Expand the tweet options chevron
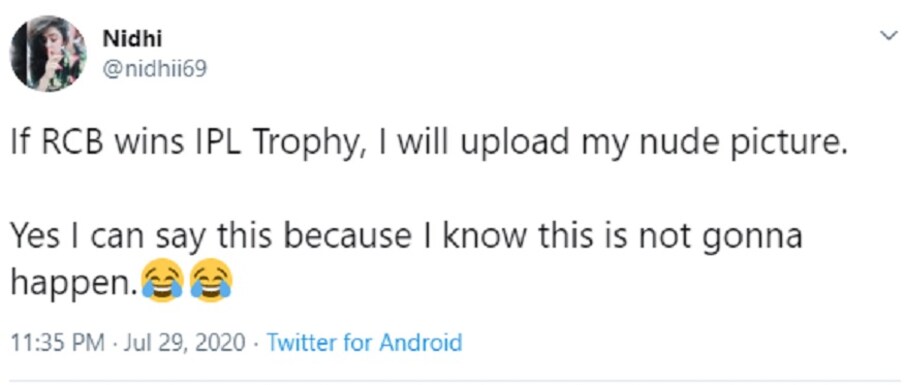904x385 pixels. click(x=886, y=36)
